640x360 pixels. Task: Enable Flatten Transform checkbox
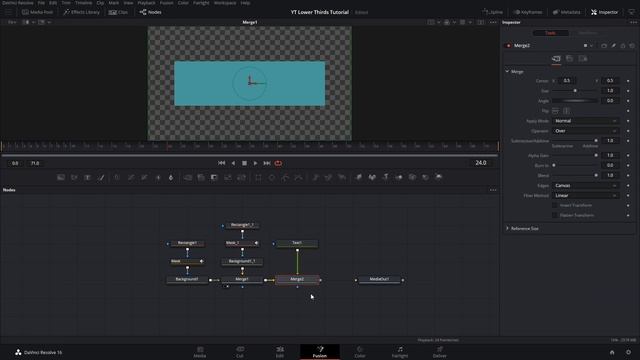click(555, 215)
